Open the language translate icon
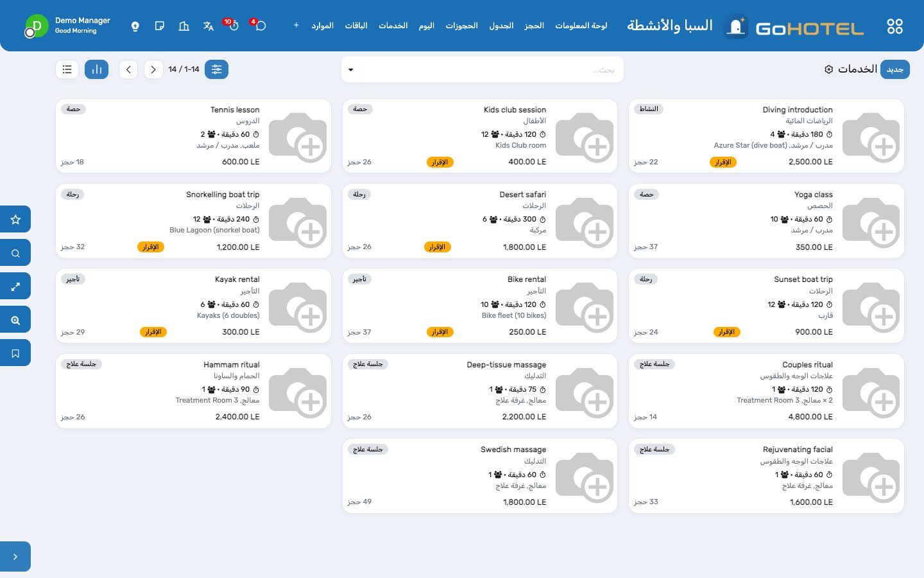This screenshot has width=924, height=578. click(x=209, y=26)
